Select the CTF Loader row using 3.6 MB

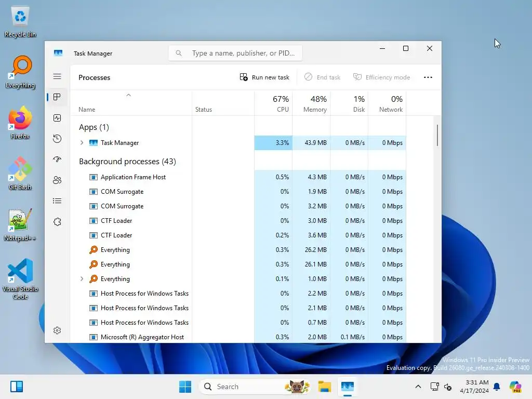point(238,235)
